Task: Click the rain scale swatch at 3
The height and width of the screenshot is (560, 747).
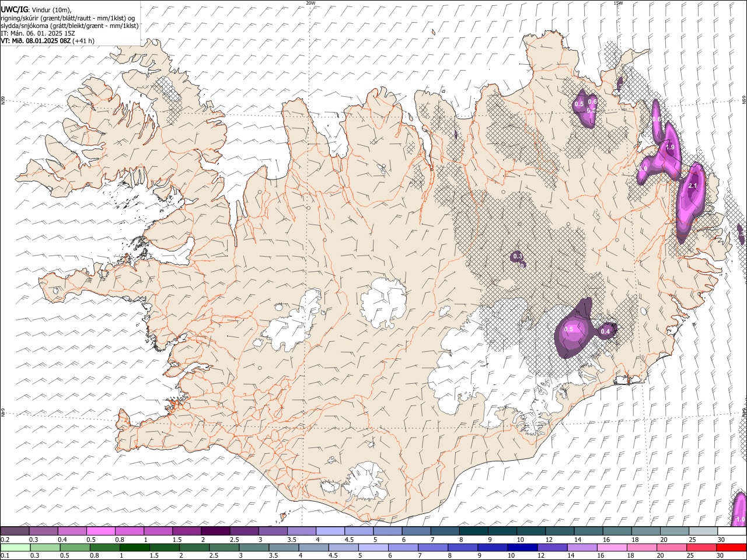Action: point(253,548)
